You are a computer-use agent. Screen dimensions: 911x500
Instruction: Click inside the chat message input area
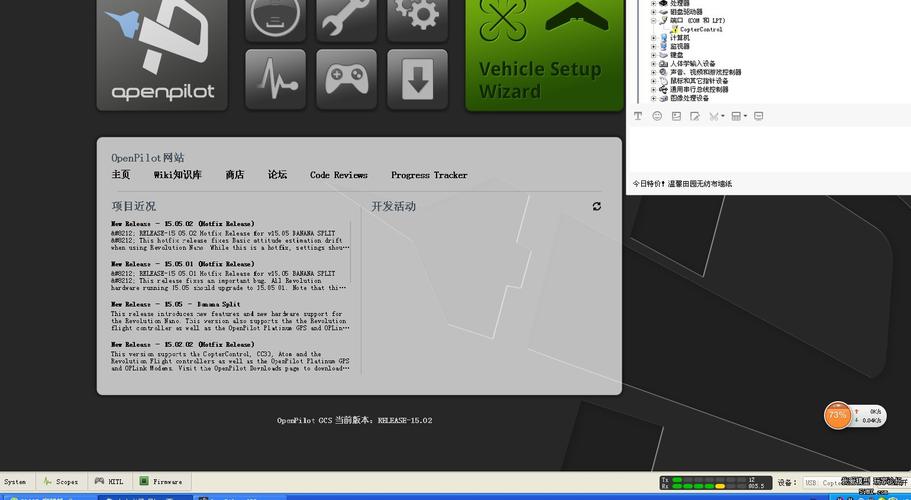coord(768,149)
